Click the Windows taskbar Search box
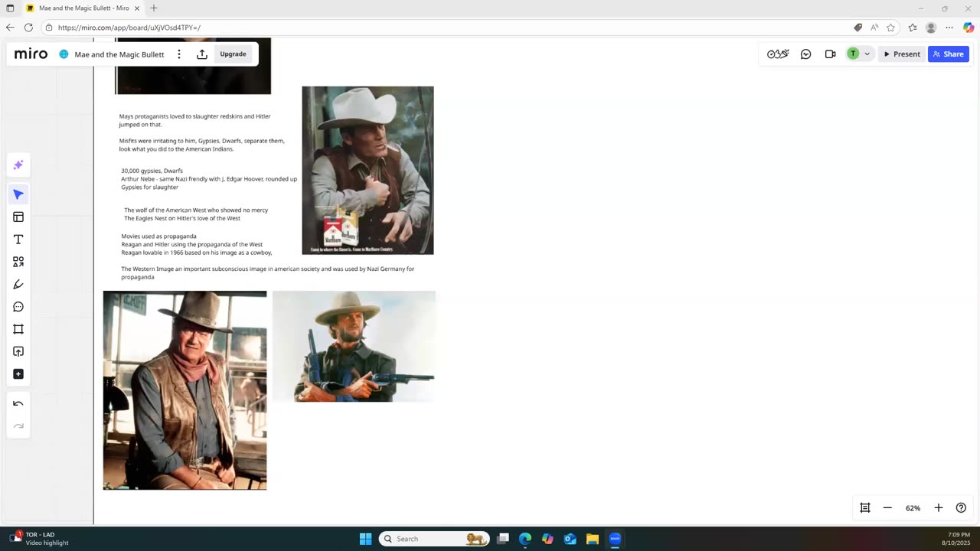The image size is (980, 551). pos(434,539)
